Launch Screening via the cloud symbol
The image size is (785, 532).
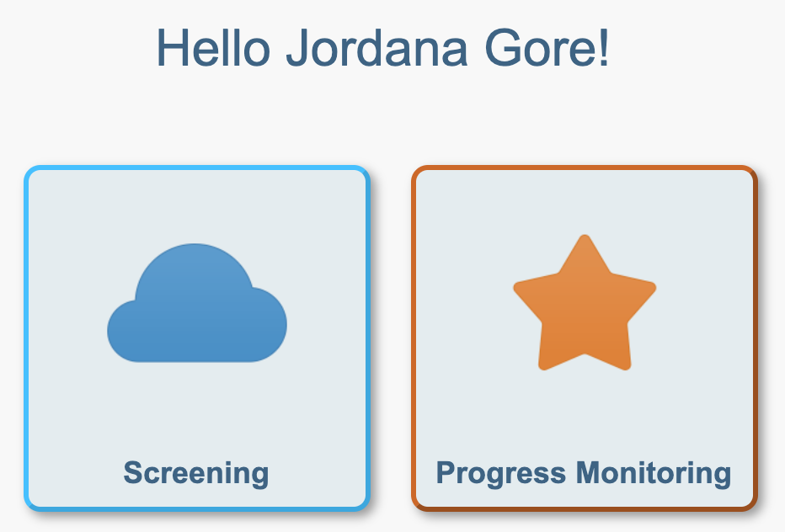(x=197, y=303)
